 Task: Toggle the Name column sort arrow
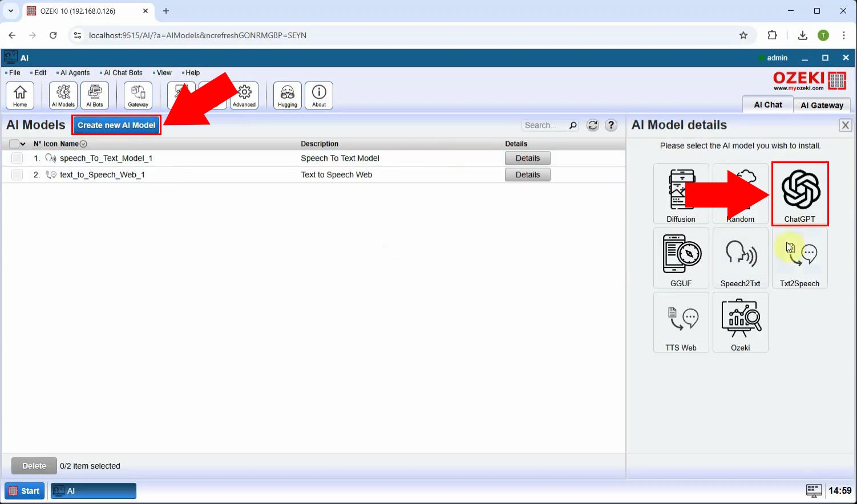[x=83, y=144]
